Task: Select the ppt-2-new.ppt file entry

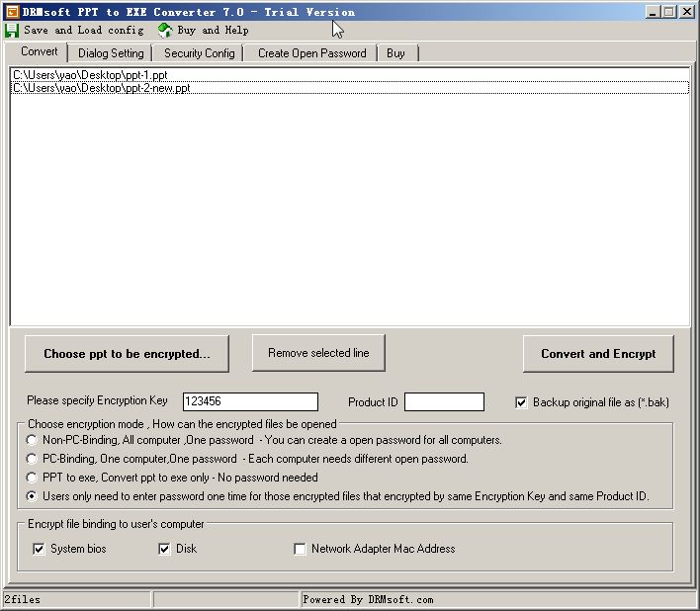Action: [x=101, y=88]
